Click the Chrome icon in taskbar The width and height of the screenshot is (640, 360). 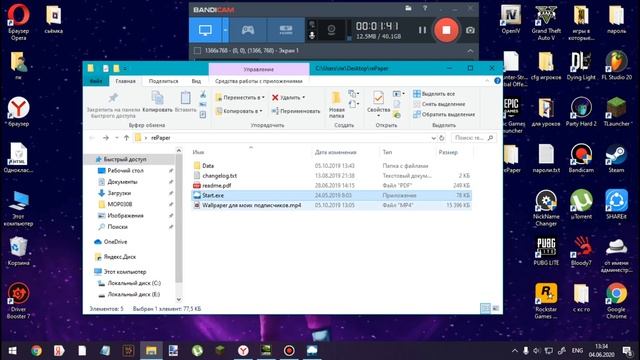click(36, 351)
